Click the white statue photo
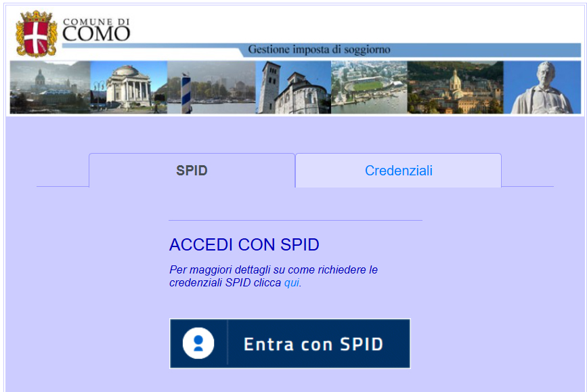This screenshot has height=392, width=587. pos(542,87)
